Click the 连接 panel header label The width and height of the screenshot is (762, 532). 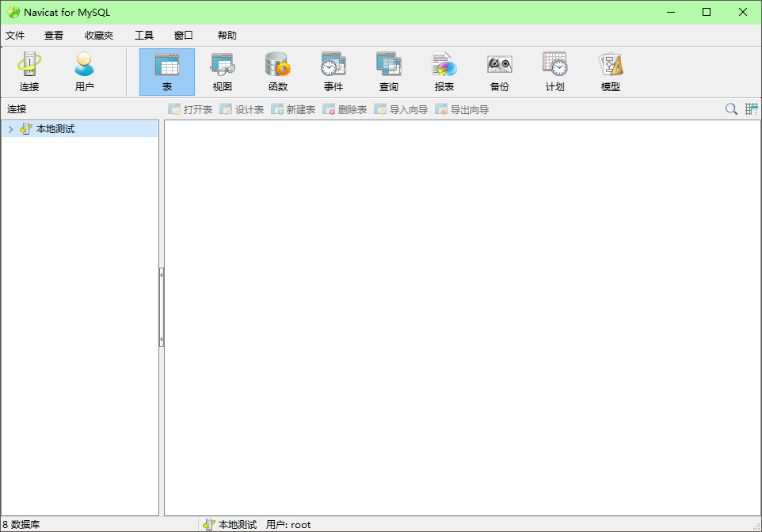tap(17, 109)
